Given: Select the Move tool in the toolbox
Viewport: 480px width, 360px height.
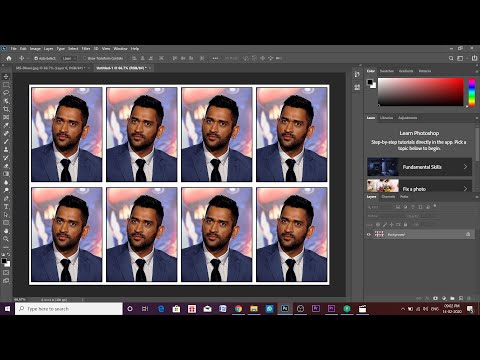Looking at the screenshot, I should click(6, 77).
